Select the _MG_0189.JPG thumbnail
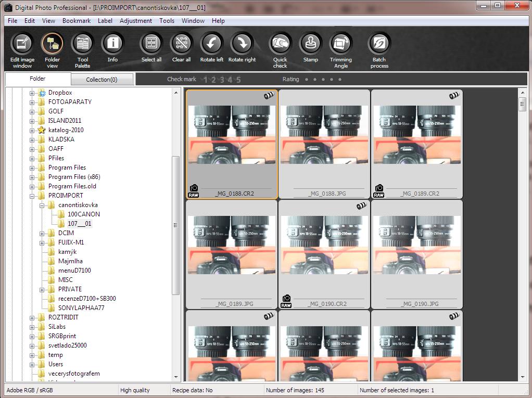 (x=232, y=254)
